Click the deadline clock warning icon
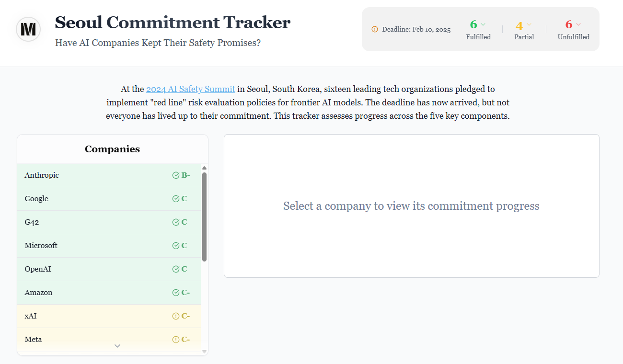Screen dimensions: 623x364 point(375,29)
